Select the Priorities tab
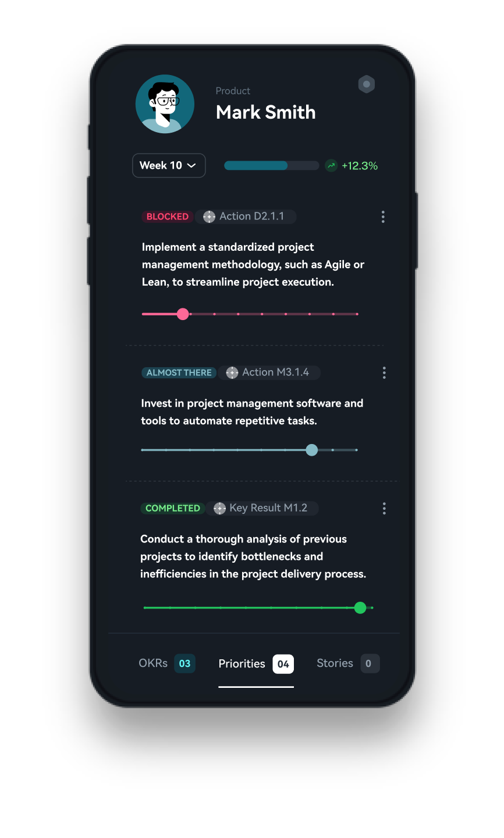This screenshot has width=504, height=838. [x=256, y=664]
